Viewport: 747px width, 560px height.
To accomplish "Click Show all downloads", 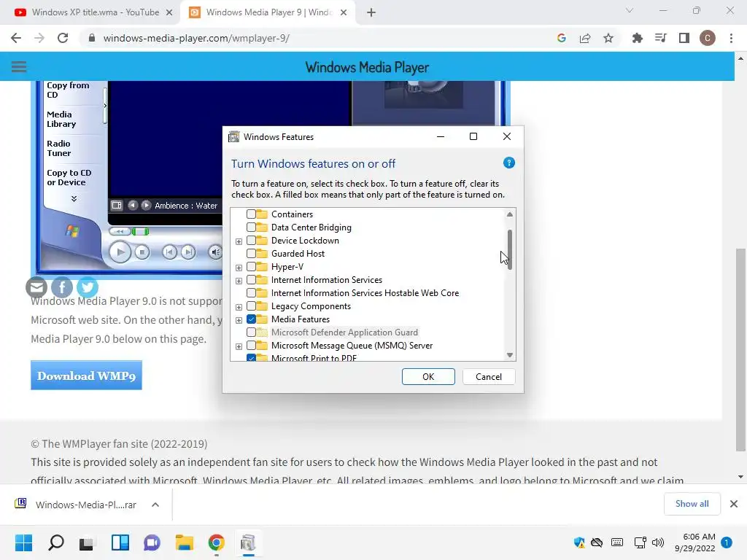I will tap(692, 504).
